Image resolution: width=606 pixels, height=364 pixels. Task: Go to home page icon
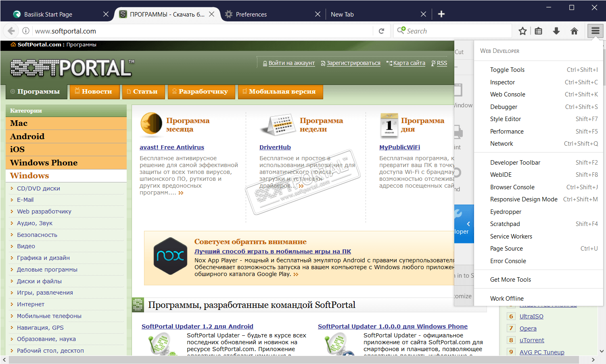pos(574,31)
